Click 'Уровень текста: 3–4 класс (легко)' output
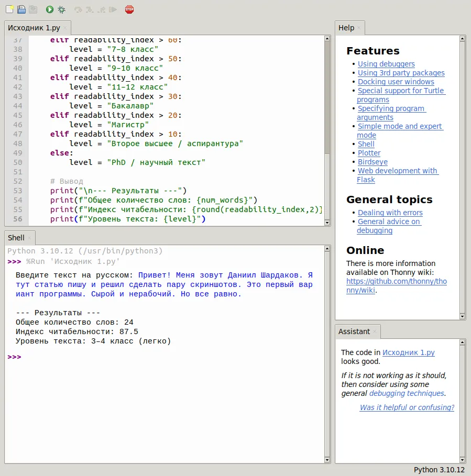Viewport: 471px width, 476px height. tap(93, 341)
